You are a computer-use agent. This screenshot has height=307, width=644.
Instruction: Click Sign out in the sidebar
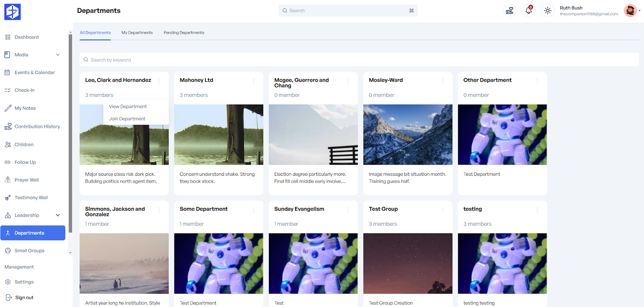(x=24, y=298)
